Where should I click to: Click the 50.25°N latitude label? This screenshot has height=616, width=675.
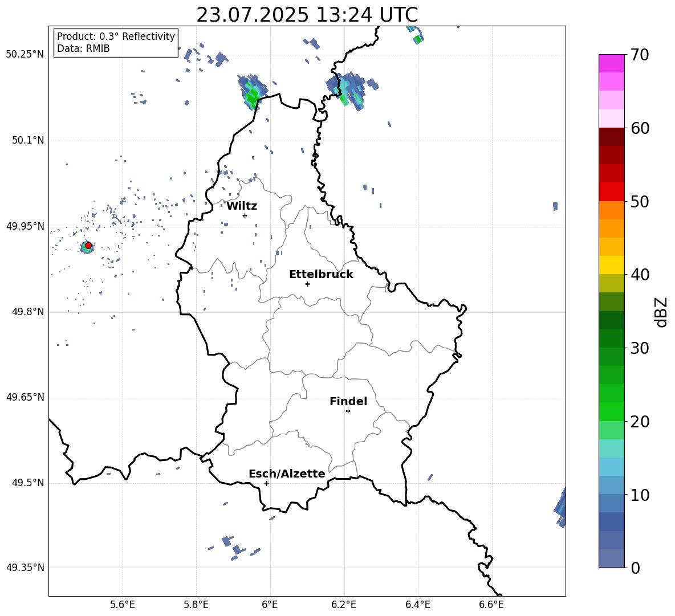(25, 55)
